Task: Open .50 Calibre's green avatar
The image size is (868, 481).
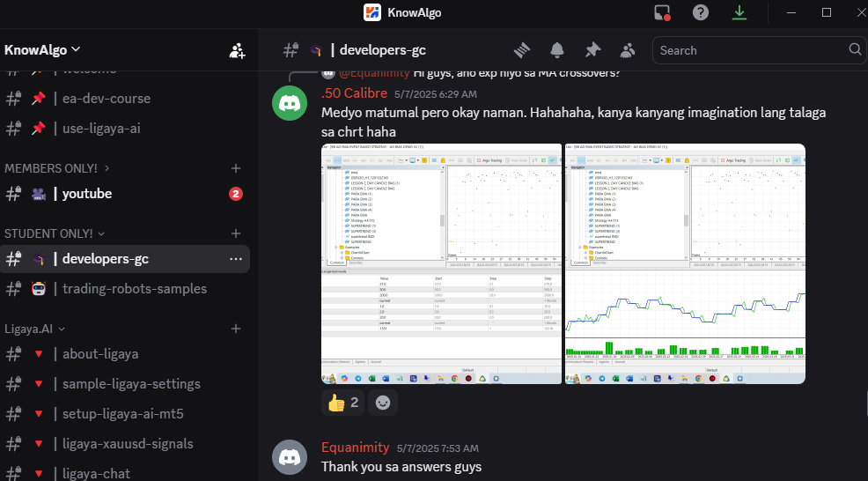Action: [x=290, y=103]
